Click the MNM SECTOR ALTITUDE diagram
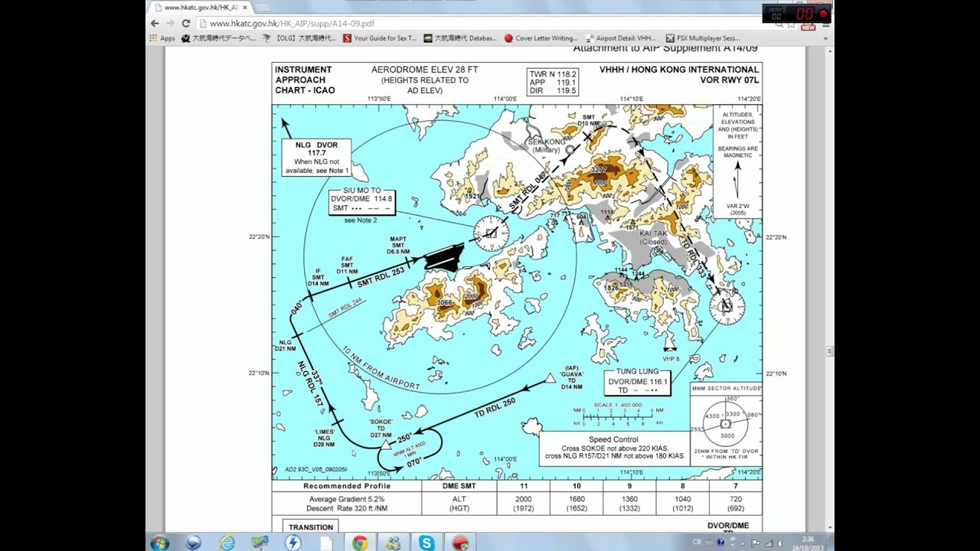 tap(725, 422)
